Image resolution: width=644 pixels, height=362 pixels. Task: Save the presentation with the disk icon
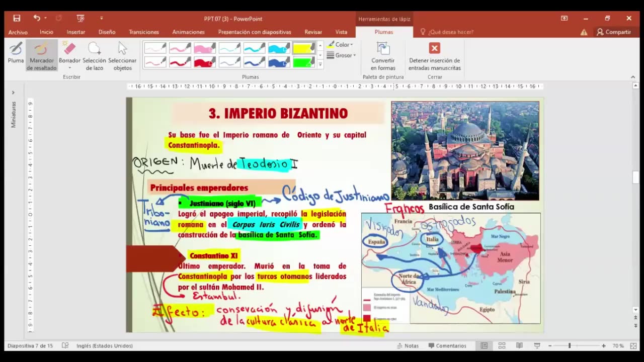tap(17, 18)
